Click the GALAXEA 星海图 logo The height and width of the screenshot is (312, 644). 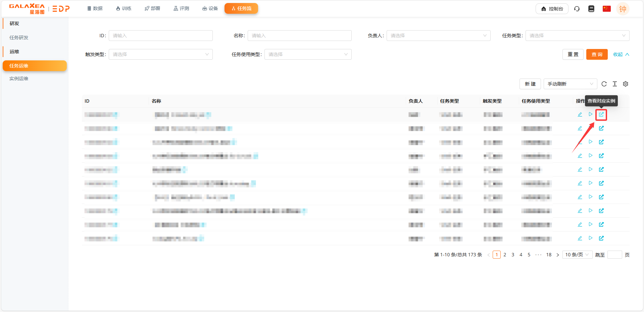27,8
